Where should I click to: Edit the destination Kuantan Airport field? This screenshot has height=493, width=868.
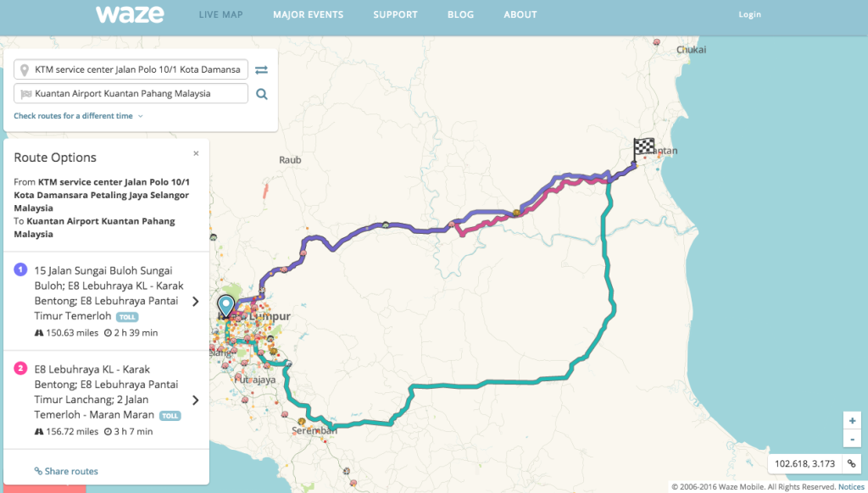pyautogui.click(x=131, y=93)
